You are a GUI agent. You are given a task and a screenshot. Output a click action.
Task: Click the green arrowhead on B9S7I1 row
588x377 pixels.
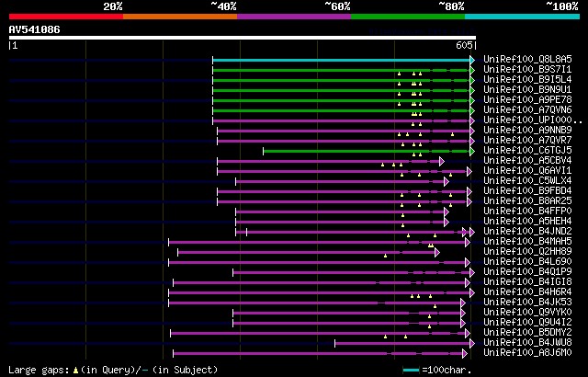(472, 70)
